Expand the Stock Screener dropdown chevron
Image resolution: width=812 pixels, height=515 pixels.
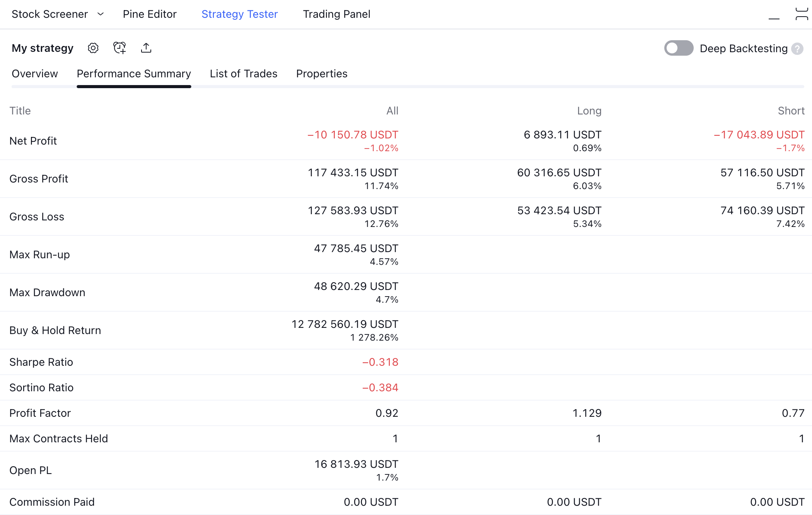pos(101,14)
